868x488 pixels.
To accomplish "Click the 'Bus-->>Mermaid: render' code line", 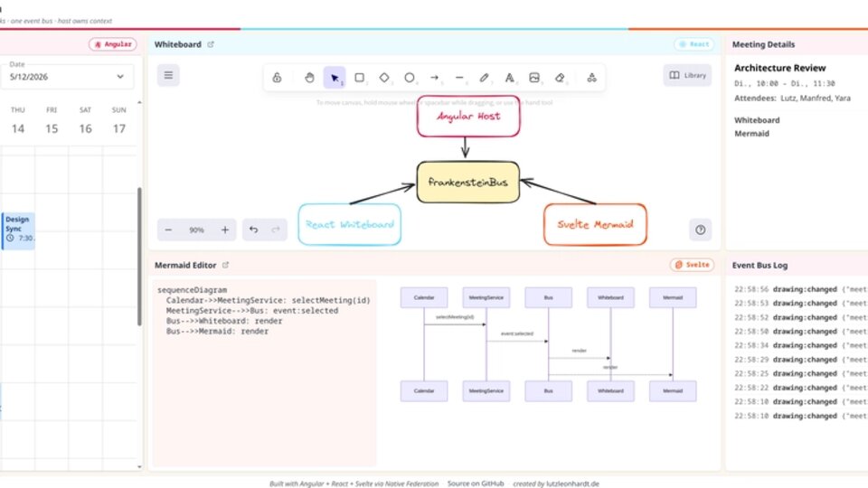I will [218, 332].
